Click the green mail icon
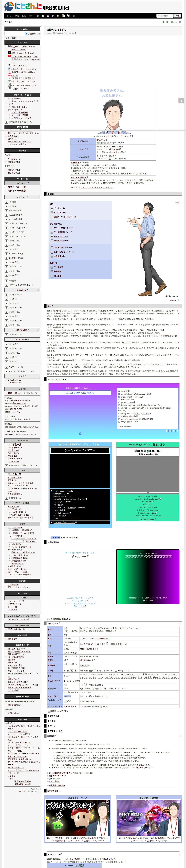Viewport: 186px width, 868px height. [x=167, y=22]
